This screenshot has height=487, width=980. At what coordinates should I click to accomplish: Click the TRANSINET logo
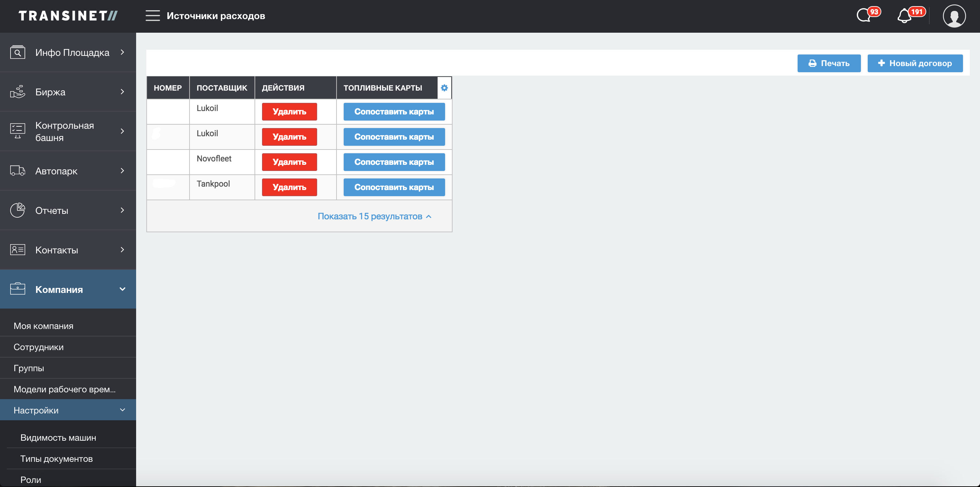point(68,16)
